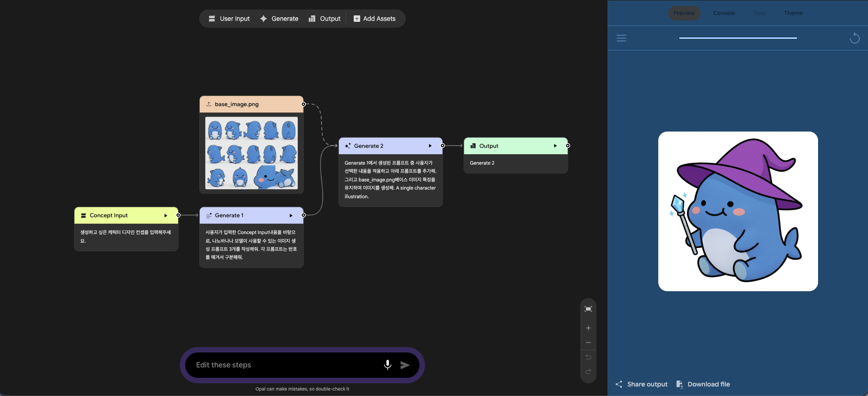Viewport: 868px width, 396px height.
Task: Click the undo arrow icon
Action: coord(588,357)
